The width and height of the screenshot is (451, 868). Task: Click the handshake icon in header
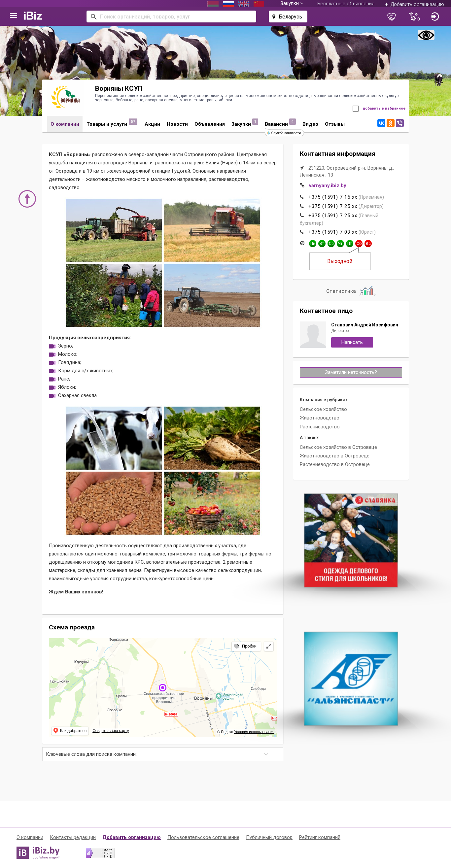[x=391, y=17]
